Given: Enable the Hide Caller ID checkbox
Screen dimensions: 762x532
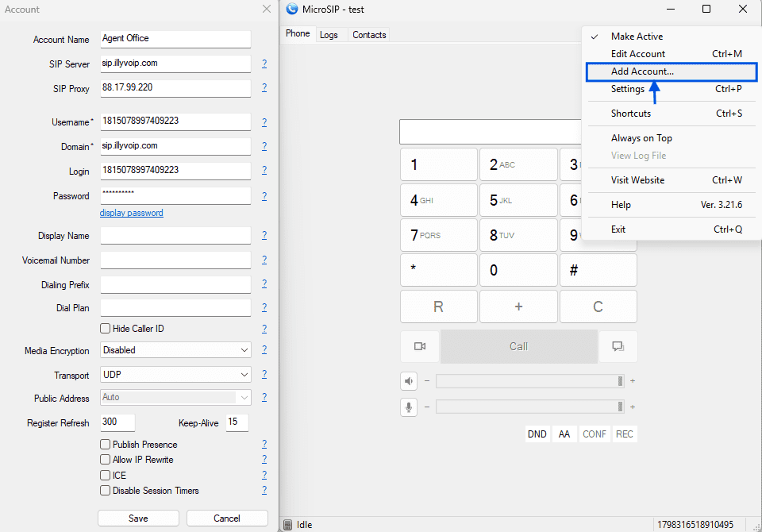Looking at the screenshot, I should coord(105,329).
